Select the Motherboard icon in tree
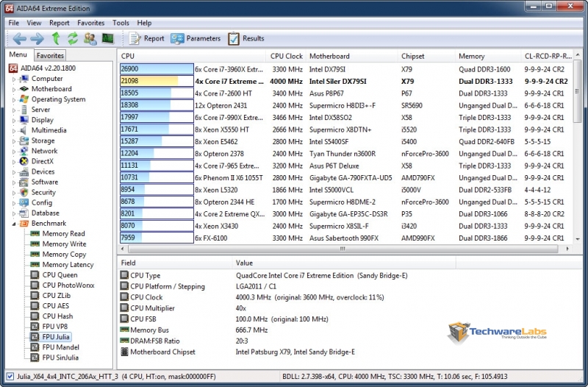Image resolution: width=588 pixels, height=387 pixels. coord(24,89)
